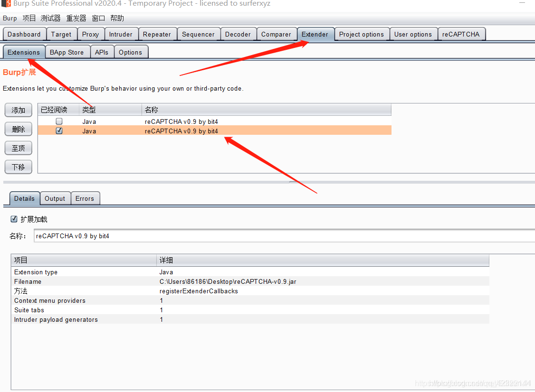Select the highlighted reCAPTCHA v0.9 by bit4 name

181,131
